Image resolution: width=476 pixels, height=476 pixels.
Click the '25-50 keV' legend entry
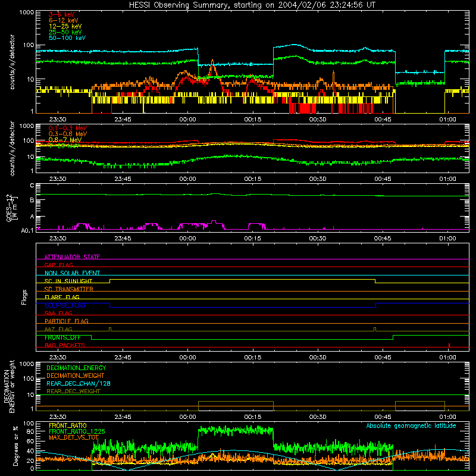click(x=65, y=32)
